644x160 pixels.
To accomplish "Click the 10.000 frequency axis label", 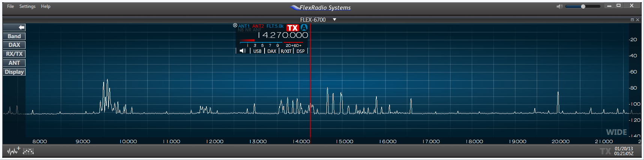I will (x=128, y=141).
